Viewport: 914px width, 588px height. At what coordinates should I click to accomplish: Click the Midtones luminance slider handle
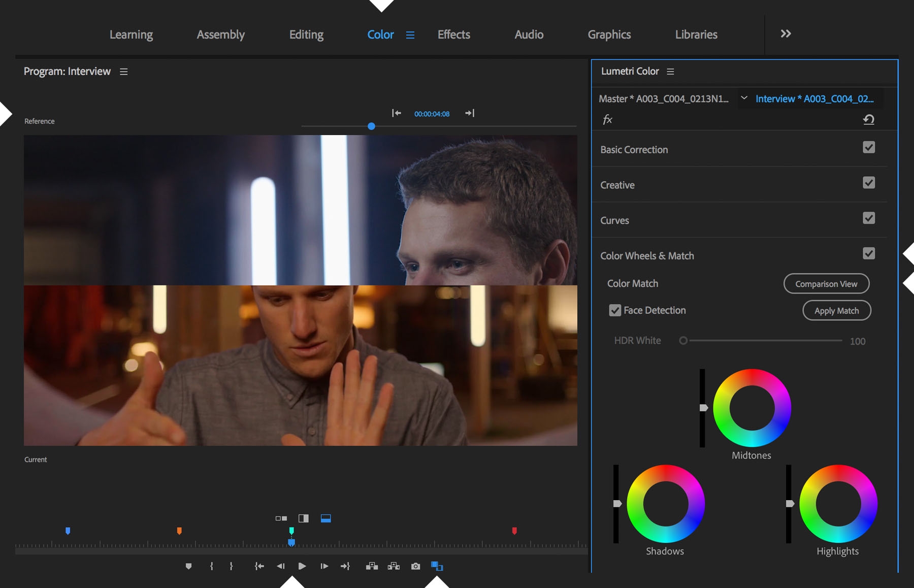704,408
